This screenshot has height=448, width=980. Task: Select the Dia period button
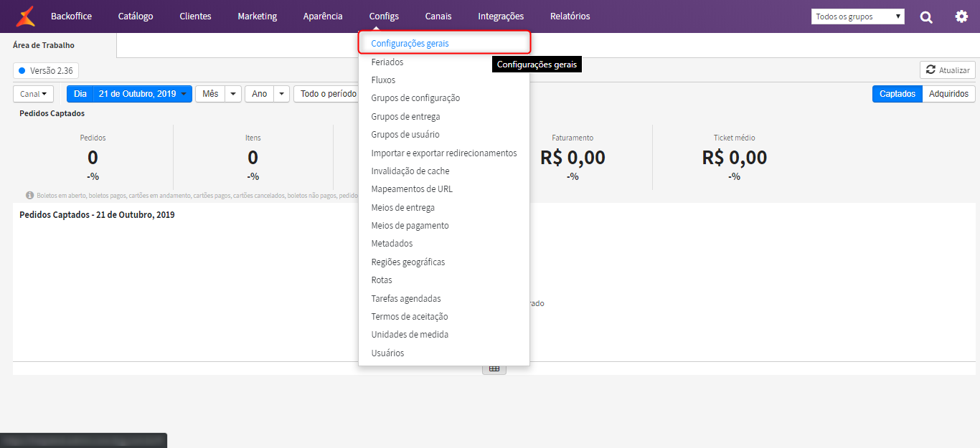[80, 94]
